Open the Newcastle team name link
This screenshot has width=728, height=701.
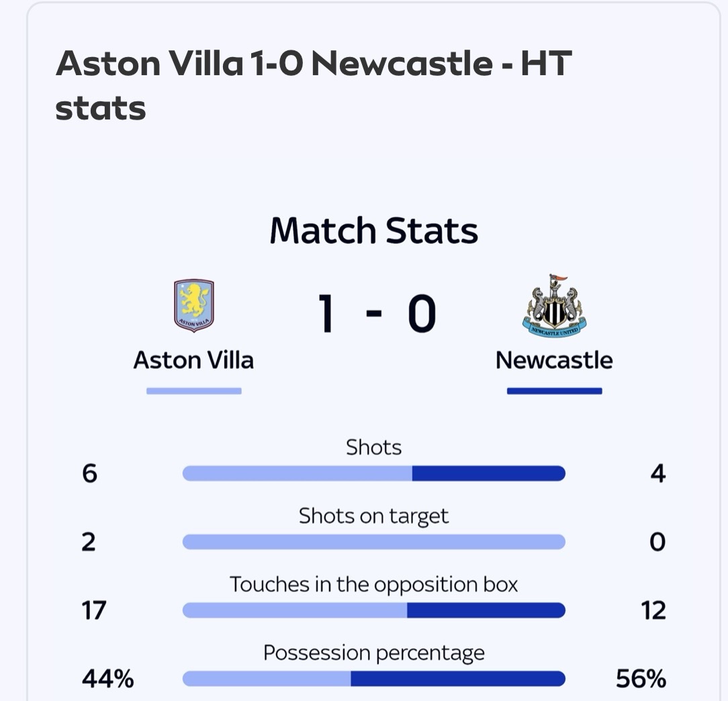554,361
